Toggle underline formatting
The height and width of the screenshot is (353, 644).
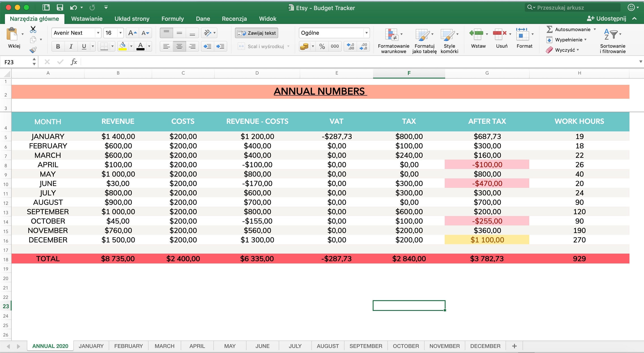click(83, 46)
